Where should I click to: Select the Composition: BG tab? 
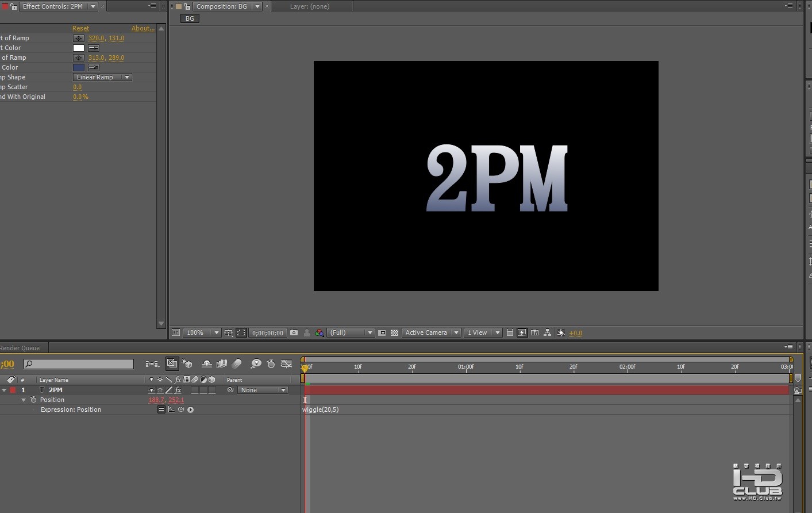click(222, 6)
